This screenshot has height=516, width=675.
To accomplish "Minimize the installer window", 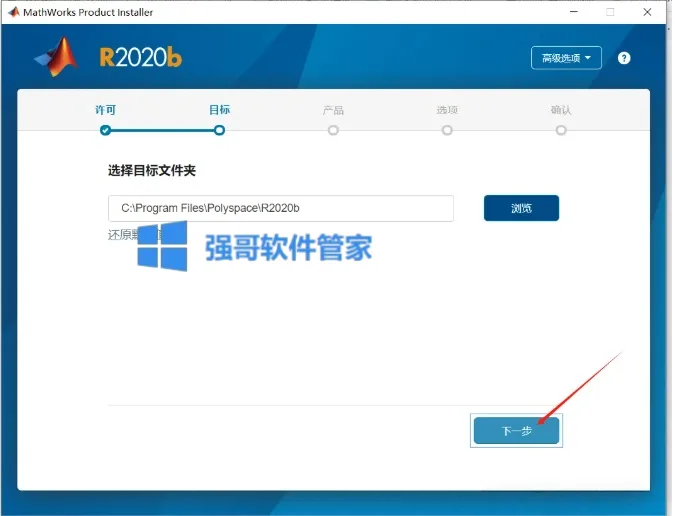I will point(574,12).
